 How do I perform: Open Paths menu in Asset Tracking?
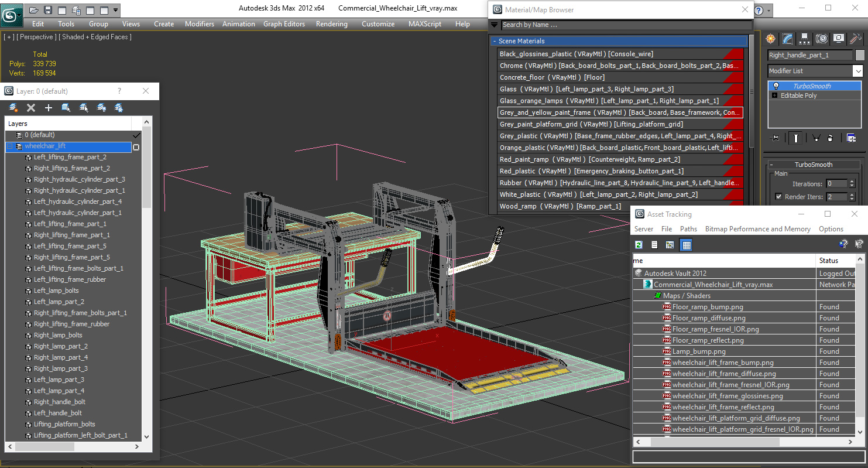coord(688,229)
